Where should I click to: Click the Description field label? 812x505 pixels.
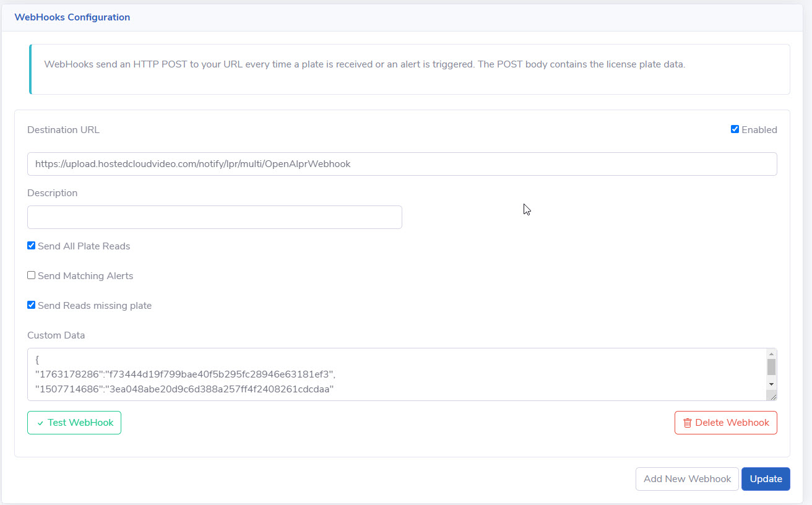[x=53, y=193]
